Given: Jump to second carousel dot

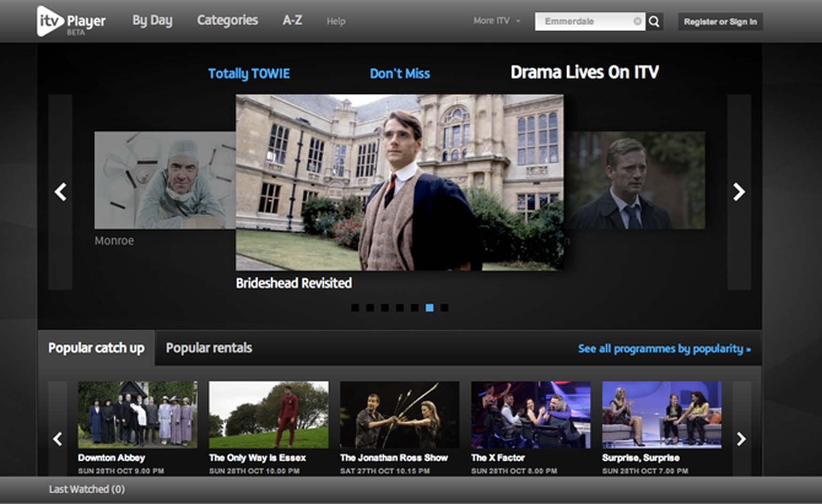Looking at the screenshot, I should [370, 308].
